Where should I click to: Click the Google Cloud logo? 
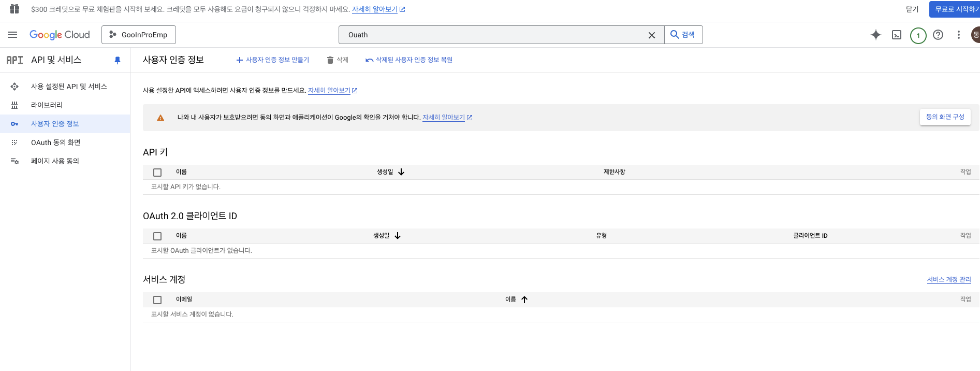point(60,35)
